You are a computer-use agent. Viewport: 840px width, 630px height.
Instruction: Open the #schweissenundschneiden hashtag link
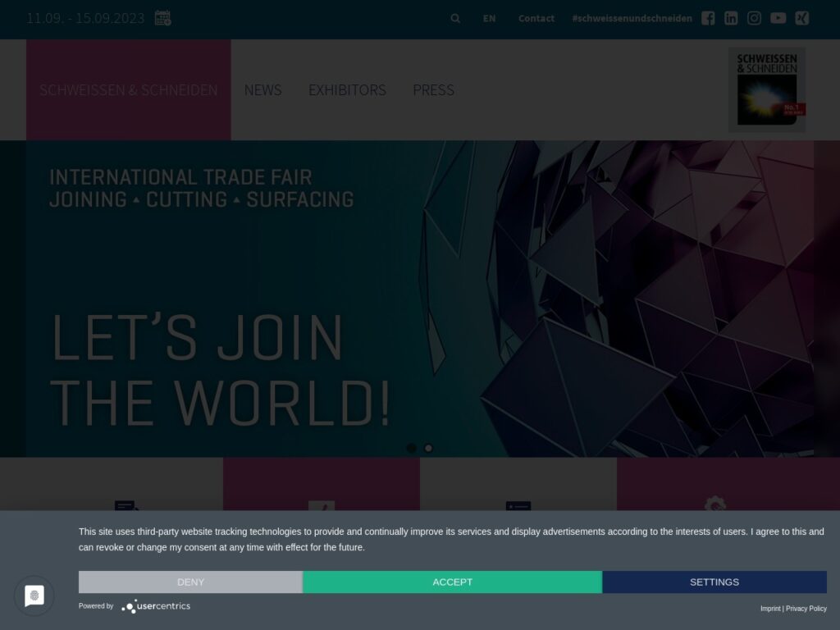click(632, 18)
